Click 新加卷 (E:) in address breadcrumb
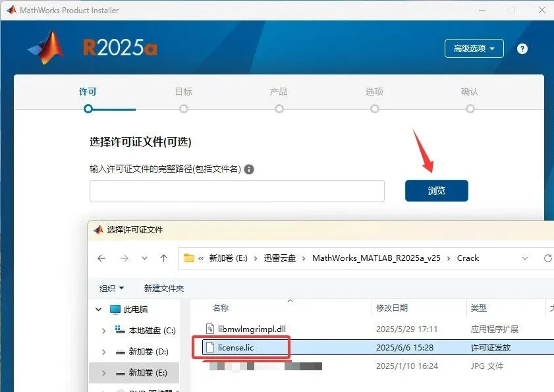 [x=228, y=258]
